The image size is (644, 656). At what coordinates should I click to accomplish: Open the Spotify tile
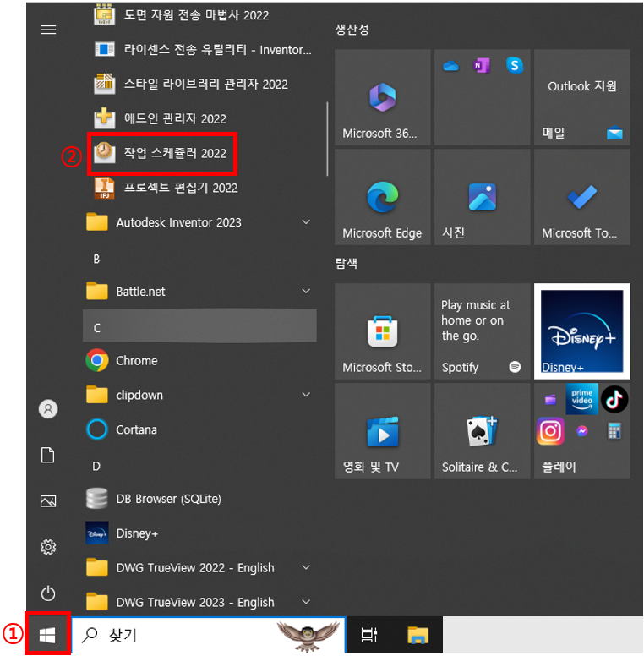point(483,331)
